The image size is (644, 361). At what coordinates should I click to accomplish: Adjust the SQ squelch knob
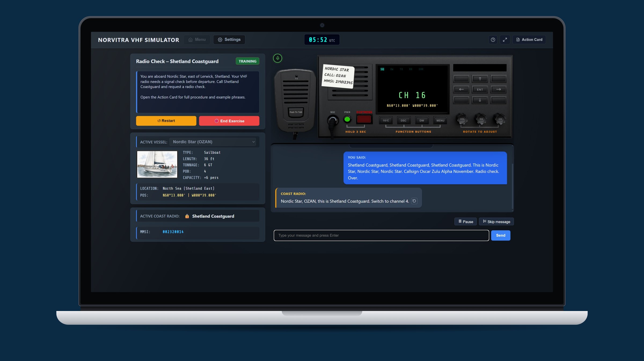pyautogui.click(x=481, y=119)
